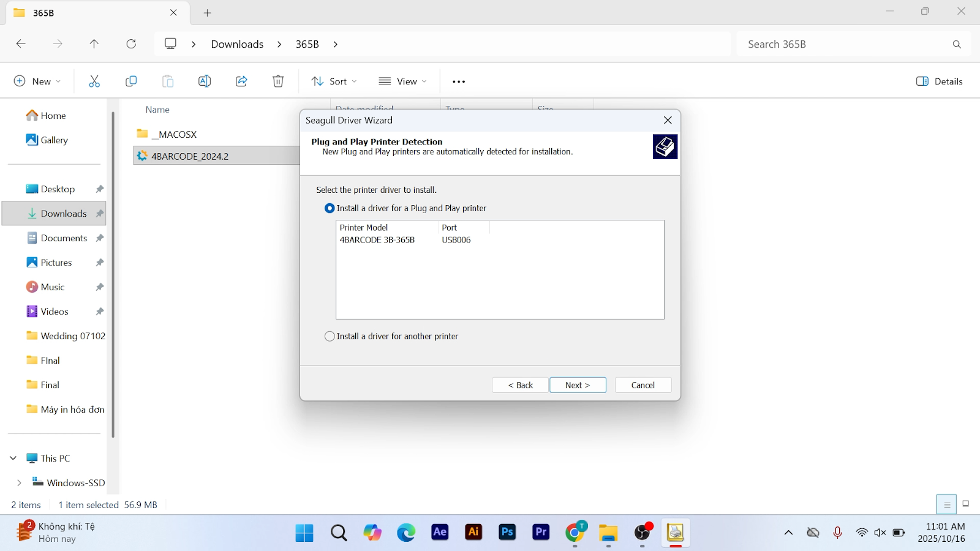
Task: Toggle the Details pane button
Action: 940,81
